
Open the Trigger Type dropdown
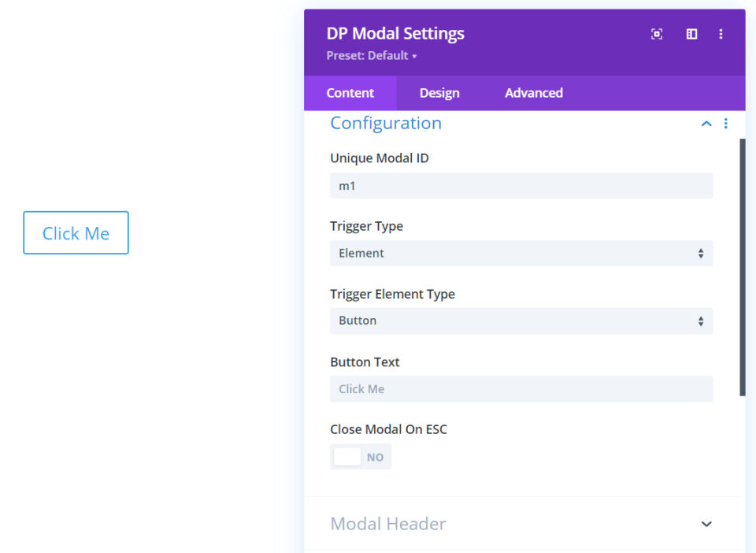tap(521, 254)
